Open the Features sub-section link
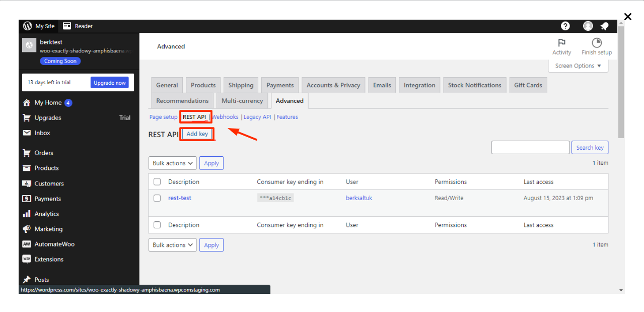 point(287,117)
